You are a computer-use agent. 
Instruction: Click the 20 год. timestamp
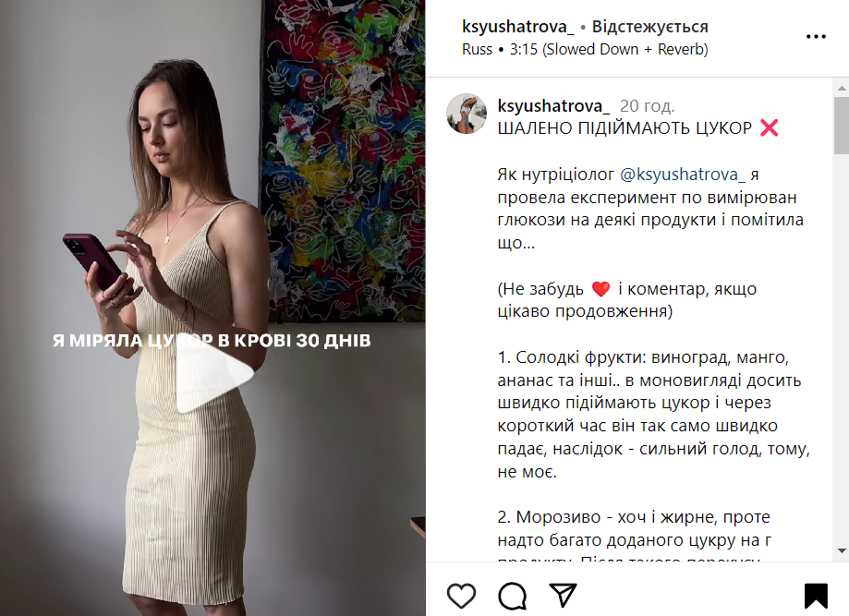point(647,106)
